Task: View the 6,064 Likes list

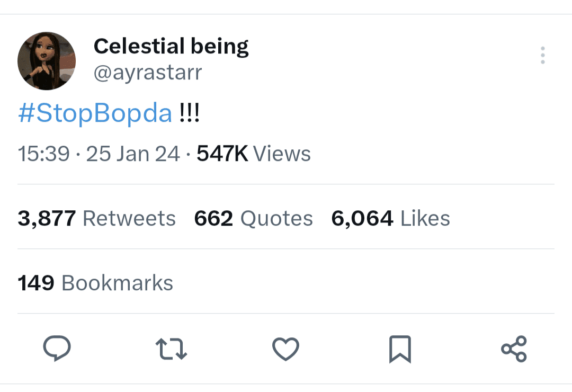Action: [391, 218]
